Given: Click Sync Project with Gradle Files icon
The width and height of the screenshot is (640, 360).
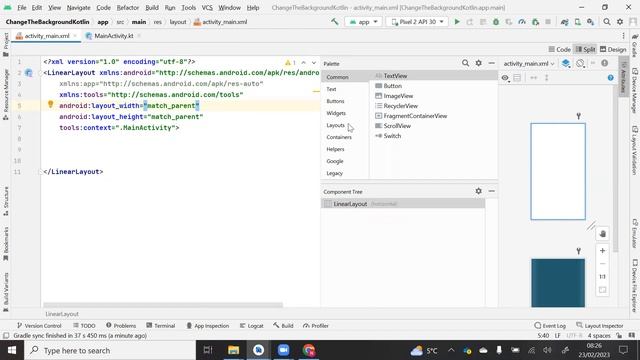Looking at the screenshot, I should point(564,22).
